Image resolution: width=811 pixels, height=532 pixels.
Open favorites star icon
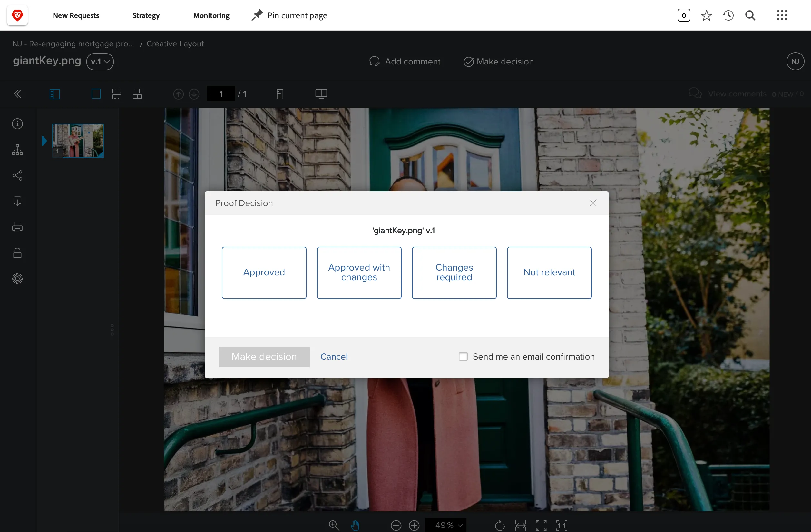click(706, 15)
